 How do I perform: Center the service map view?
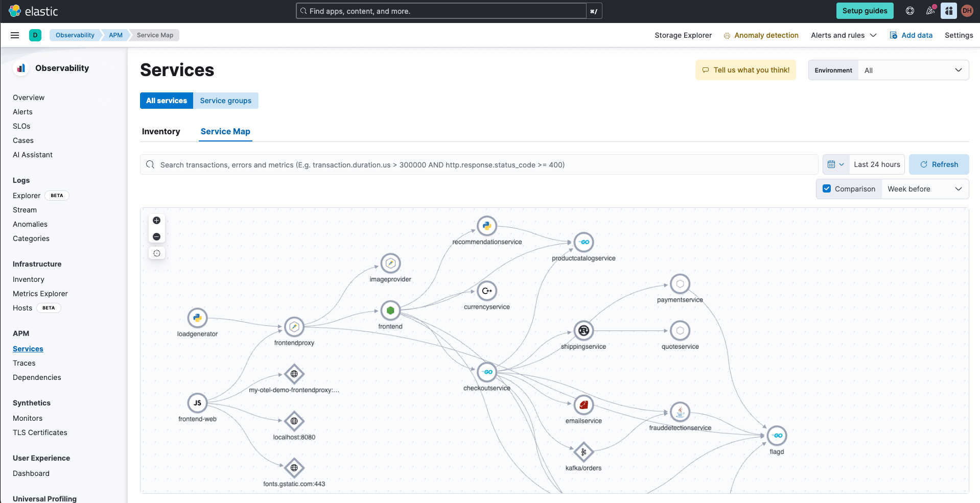(x=157, y=253)
